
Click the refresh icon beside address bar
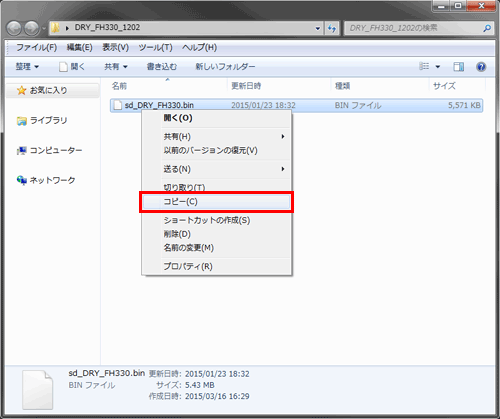coord(332,28)
